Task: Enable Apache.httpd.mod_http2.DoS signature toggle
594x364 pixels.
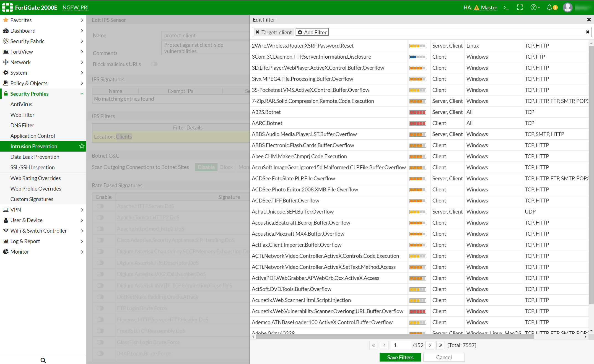Action: coord(100,229)
